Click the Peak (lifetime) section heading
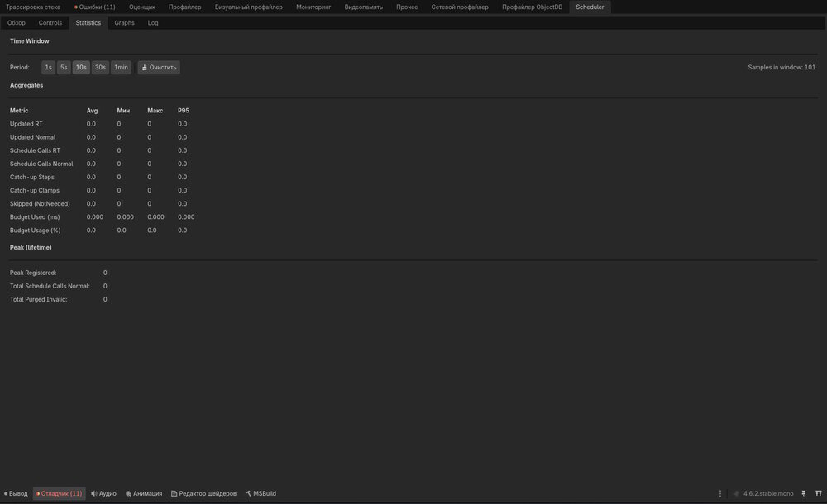Viewport: 827px width, 504px height. click(31, 247)
